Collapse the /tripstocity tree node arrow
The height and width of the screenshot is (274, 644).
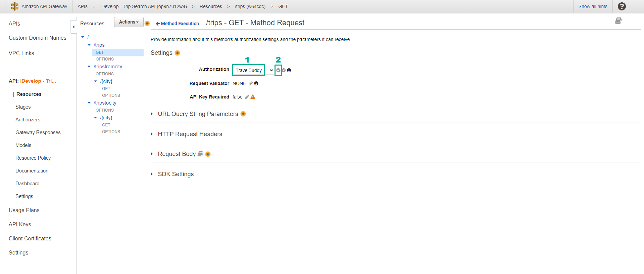(x=89, y=103)
